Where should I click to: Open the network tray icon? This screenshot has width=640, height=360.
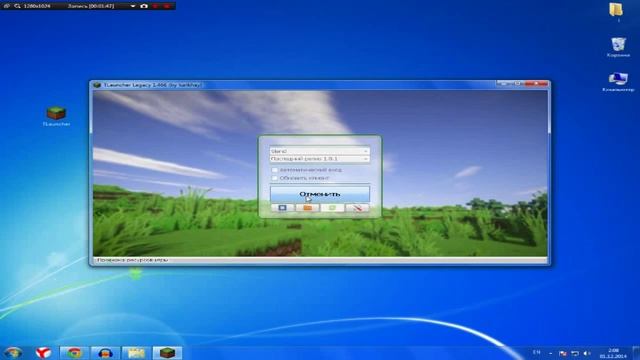pos(575,353)
